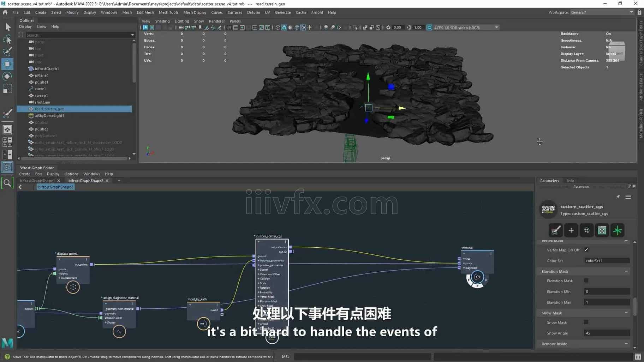Open the Mesh Tools menu
This screenshot has height=362, width=644.
click(168, 12)
